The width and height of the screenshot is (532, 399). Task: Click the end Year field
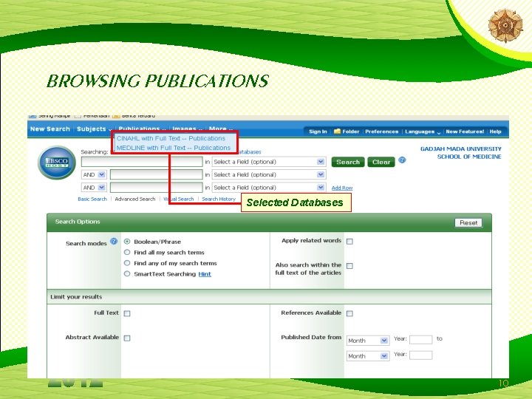click(x=420, y=355)
